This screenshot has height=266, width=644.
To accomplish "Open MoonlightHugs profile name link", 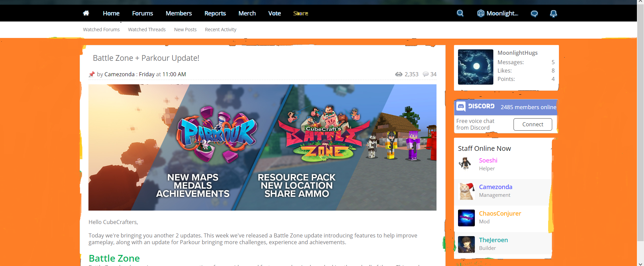I will click(518, 53).
